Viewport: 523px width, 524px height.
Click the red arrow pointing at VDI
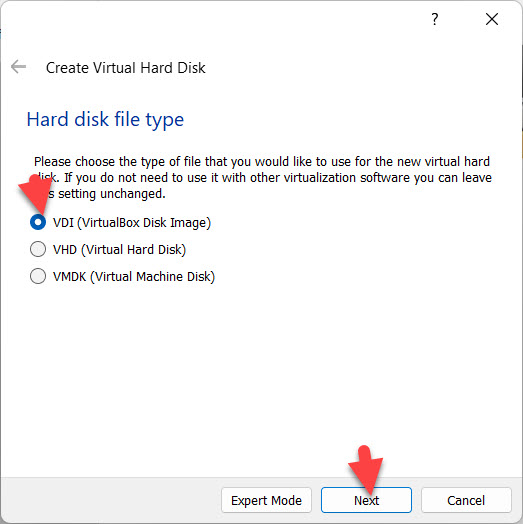36,194
